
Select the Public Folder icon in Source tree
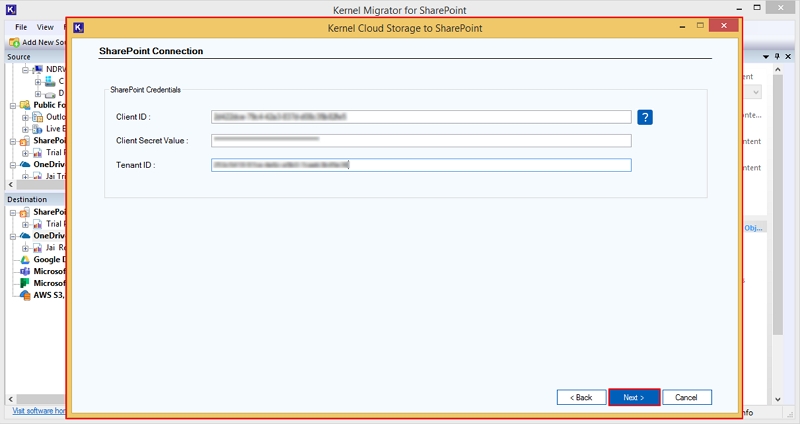click(x=24, y=105)
